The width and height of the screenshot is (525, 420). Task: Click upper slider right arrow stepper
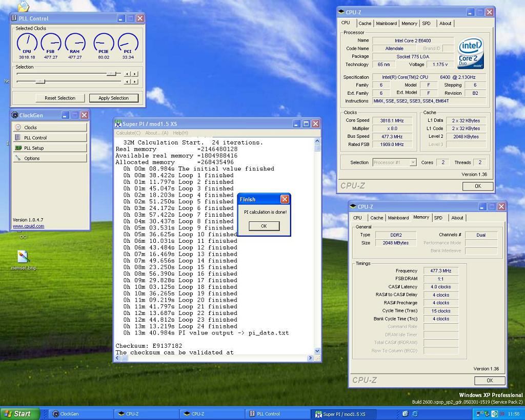(135, 74)
